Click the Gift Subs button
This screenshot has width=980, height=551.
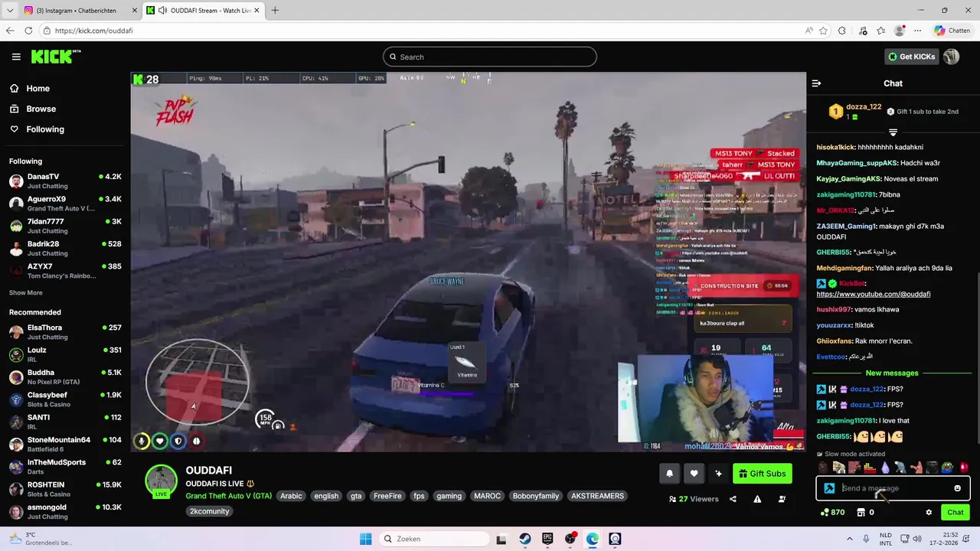762,474
